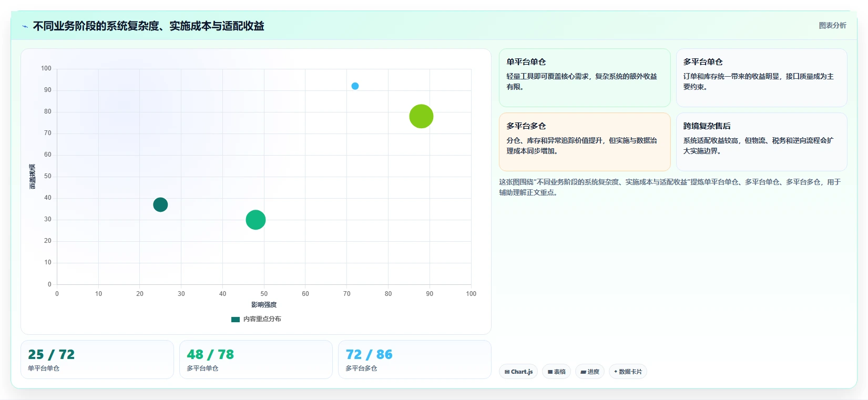Click the 数据卡片 tag chip

[628, 372]
